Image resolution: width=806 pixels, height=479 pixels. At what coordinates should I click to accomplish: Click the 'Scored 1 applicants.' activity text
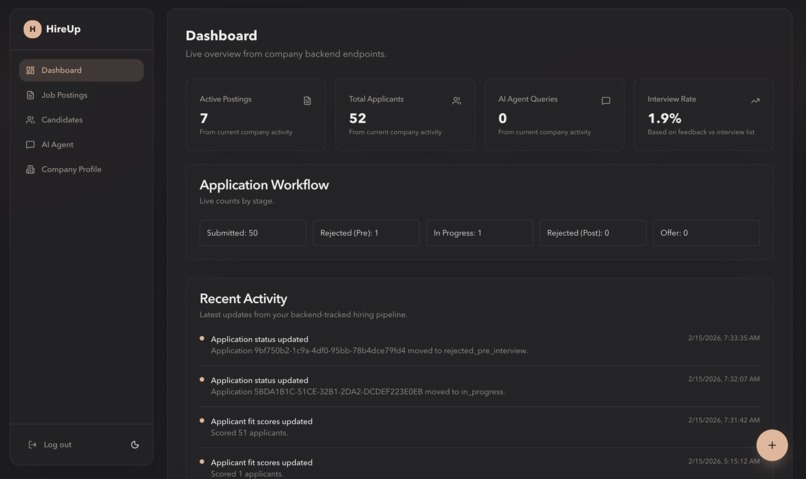(x=247, y=474)
